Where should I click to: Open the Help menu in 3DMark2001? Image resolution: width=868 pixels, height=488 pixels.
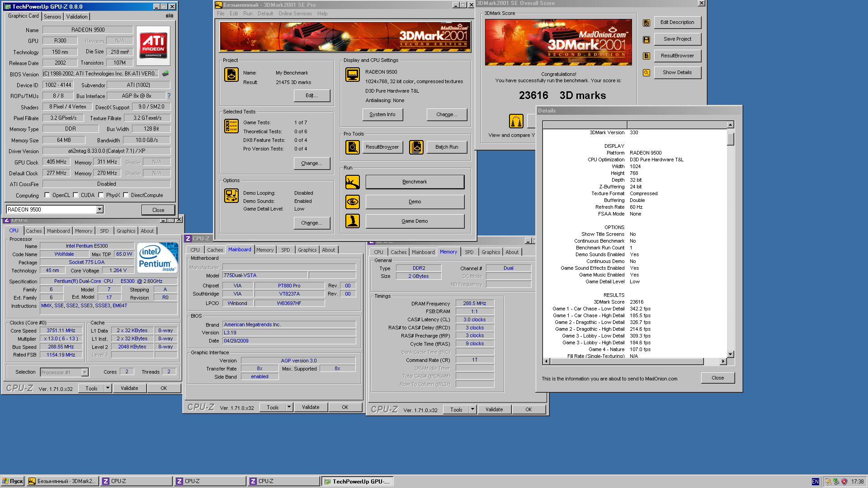tap(322, 14)
